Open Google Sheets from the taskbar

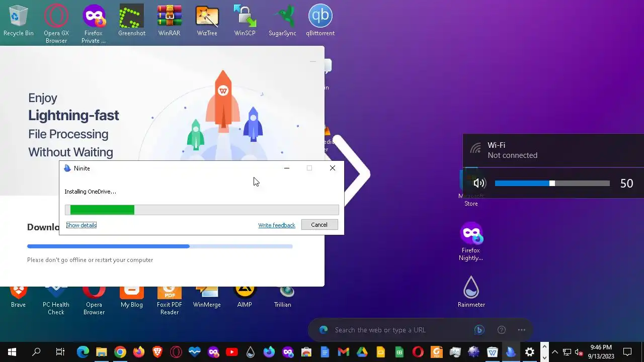399,352
